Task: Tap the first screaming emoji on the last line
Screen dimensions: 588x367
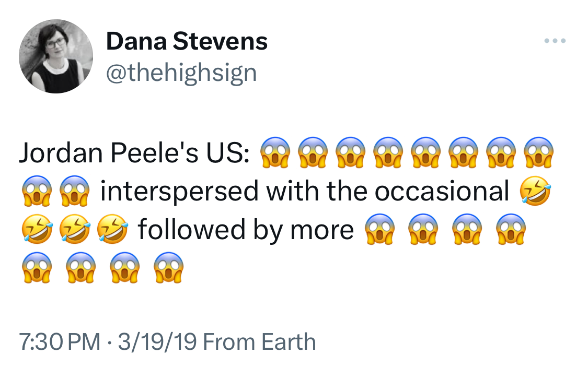Action: point(37,268)
